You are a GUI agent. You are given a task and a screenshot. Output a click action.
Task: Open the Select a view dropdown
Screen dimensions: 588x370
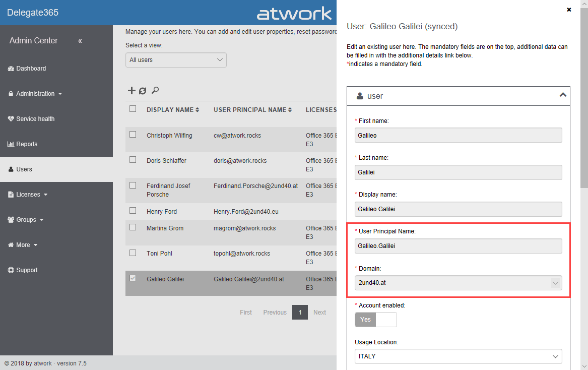point(176,60)
